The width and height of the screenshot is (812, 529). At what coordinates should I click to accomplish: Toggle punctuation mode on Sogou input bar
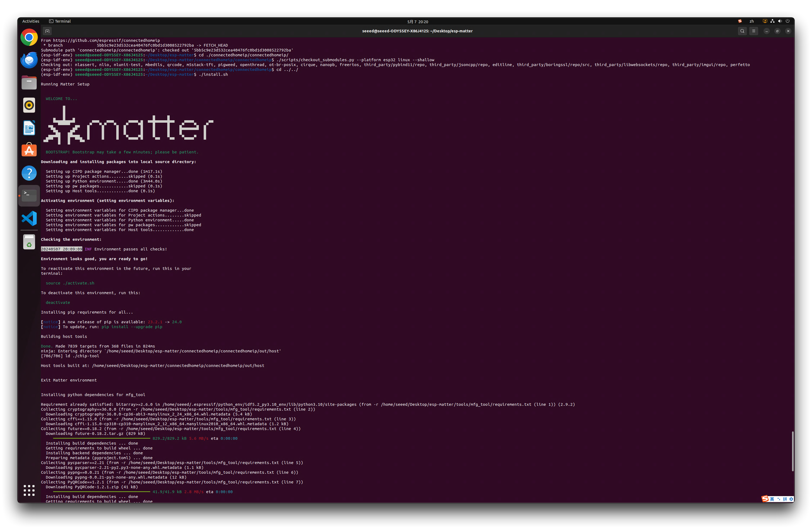(779, 499)
